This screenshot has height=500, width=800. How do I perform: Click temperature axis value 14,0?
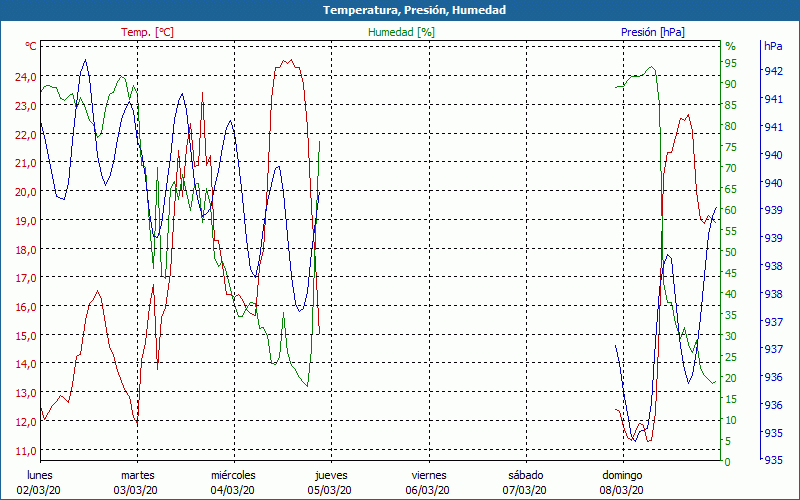point(25,364)
